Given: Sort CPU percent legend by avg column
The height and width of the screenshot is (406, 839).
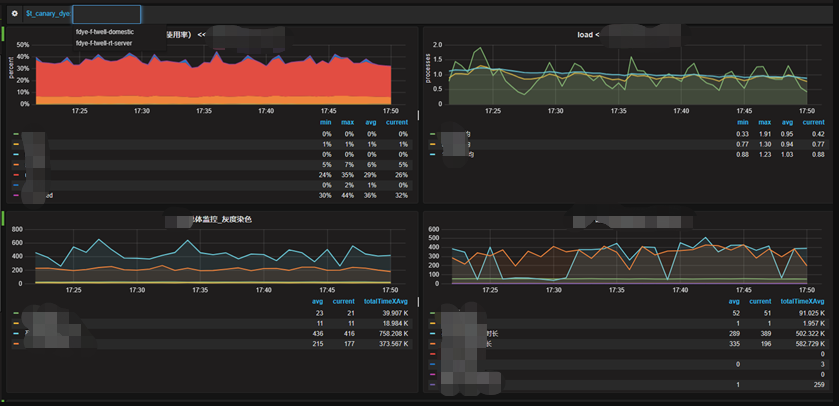Looking at the screenshot, I should tap(370, 122).
